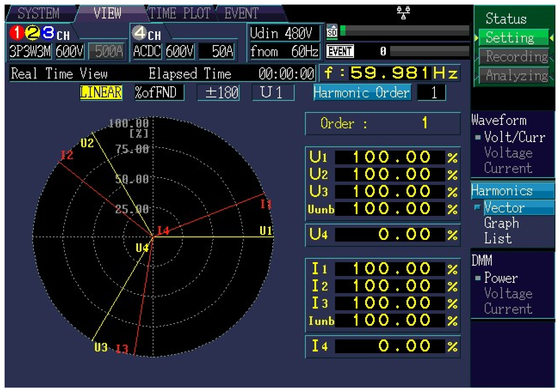Click the gray channel 4 circle icon

(x=139, y=33)
